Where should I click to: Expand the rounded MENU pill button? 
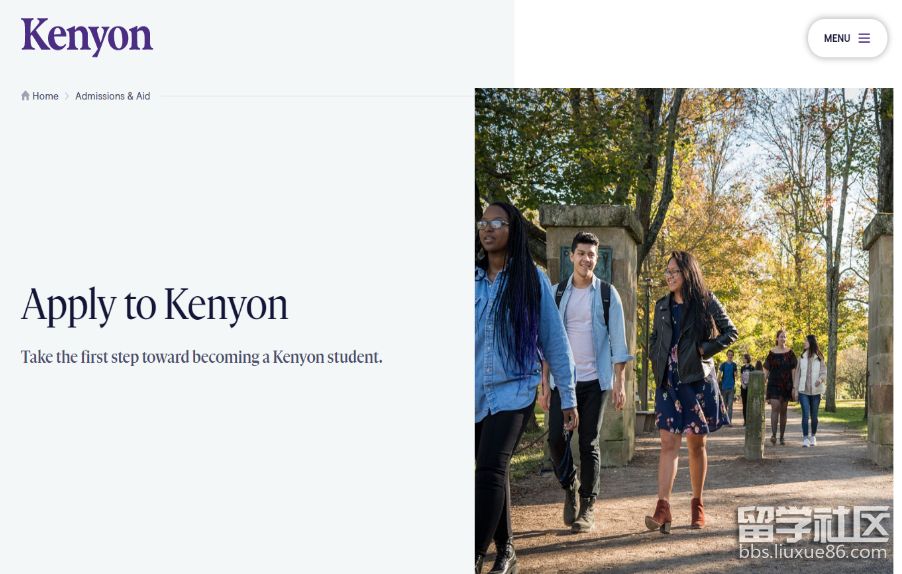847,38
